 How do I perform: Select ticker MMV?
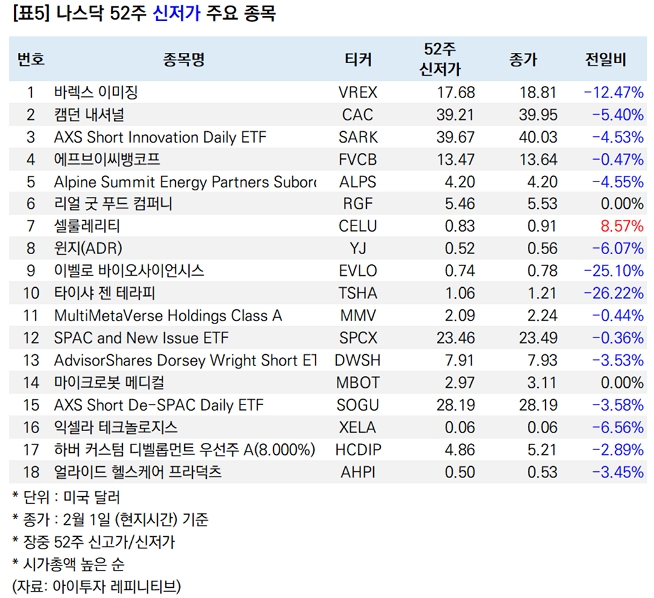(x=358, y=316)
